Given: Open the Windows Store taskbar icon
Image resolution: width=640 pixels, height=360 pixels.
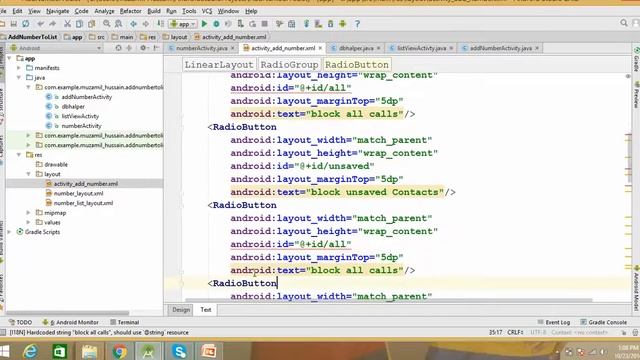Looking at the screenshot, I should (x=60, y=351).
